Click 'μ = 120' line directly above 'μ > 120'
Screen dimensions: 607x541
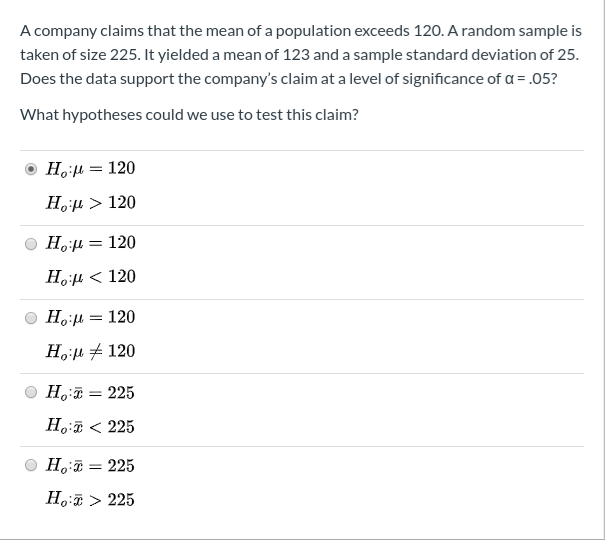point(90,169)
